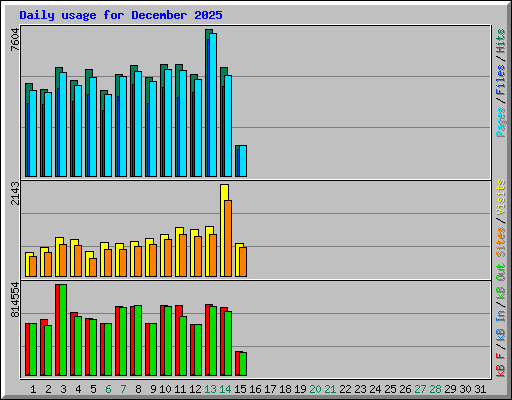Click the orange sites bar for day 15
512x400 pixels.
pyautogui.click(x=243, y=262)
